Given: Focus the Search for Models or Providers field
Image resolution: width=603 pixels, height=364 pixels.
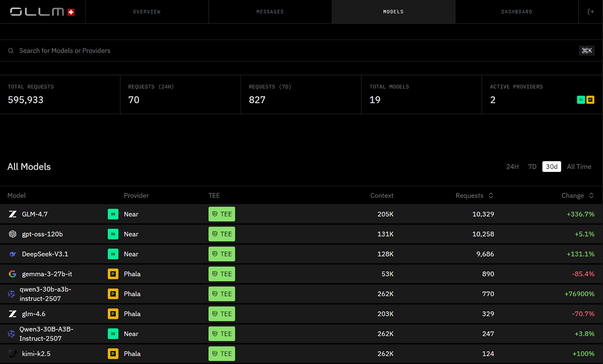Looking at the screenshot, I should coord(301,50).
